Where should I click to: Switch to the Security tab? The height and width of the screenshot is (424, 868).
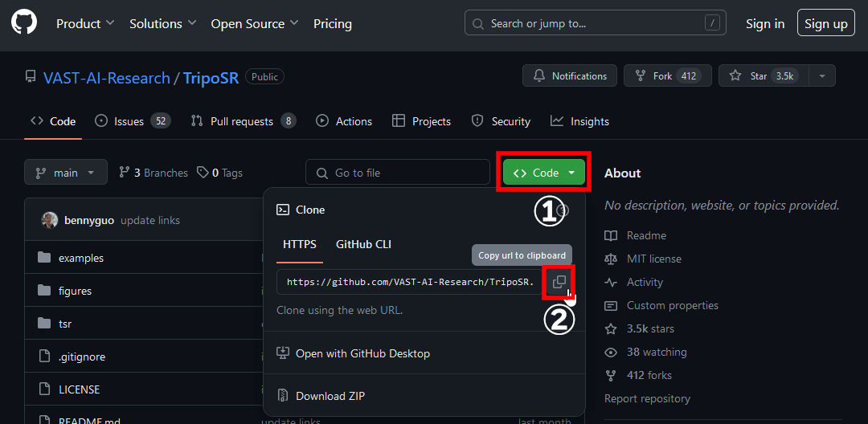click(501, 121)
